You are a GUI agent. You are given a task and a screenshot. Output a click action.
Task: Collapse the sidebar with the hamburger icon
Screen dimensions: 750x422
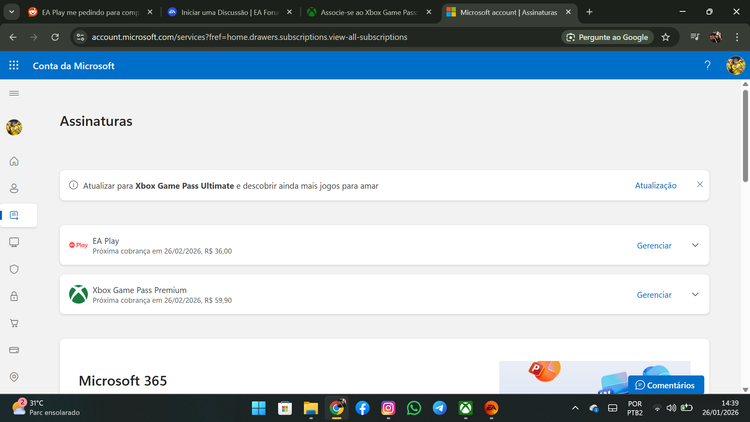14,93
